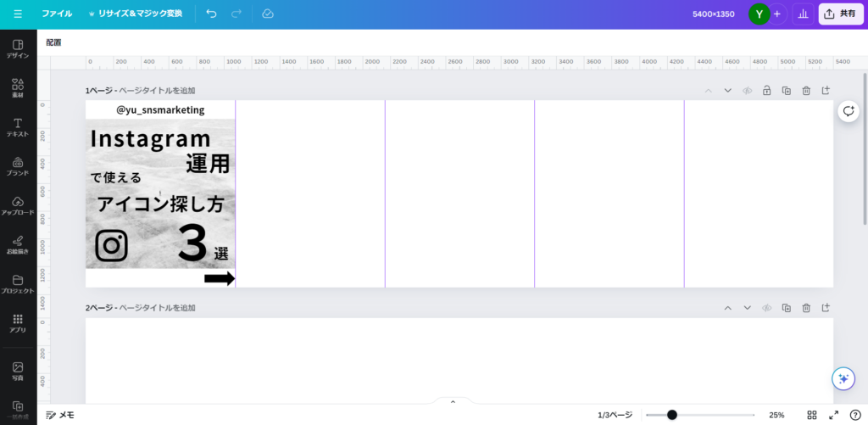Move page 2 up with chevron
This screenshot has width=868, height=425.
click(728, 308)
